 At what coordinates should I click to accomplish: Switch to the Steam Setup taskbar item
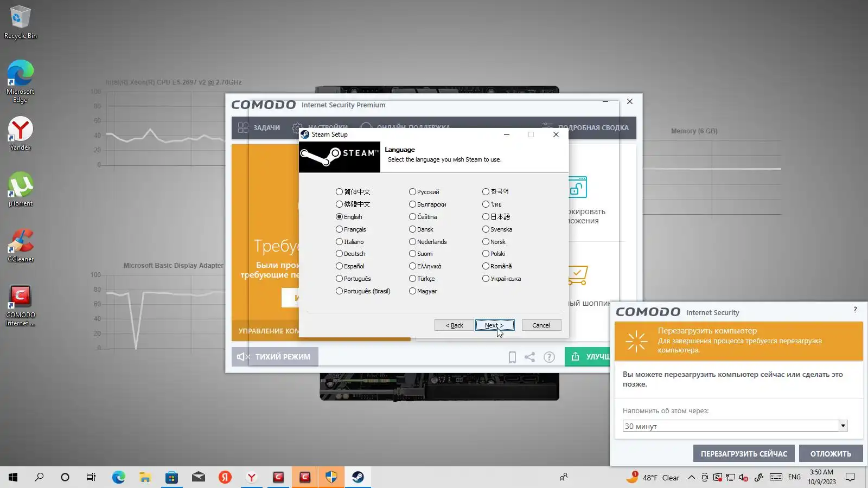pyautogui.click(x=358, y=477)
